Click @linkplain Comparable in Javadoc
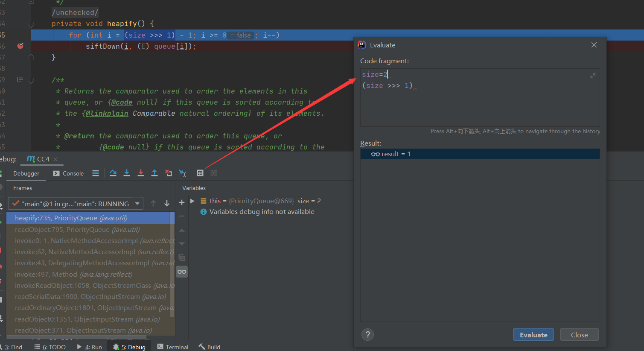 point(130,114)
